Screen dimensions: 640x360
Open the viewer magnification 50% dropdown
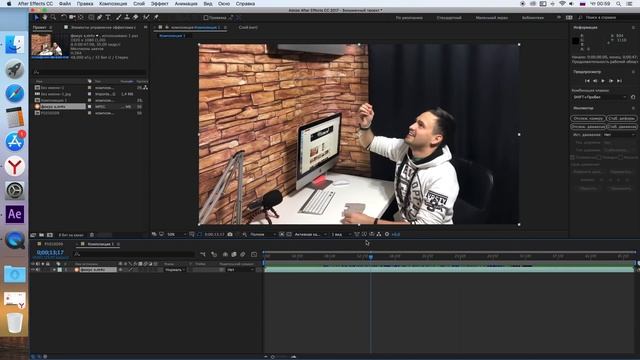(x=176, y=234)
